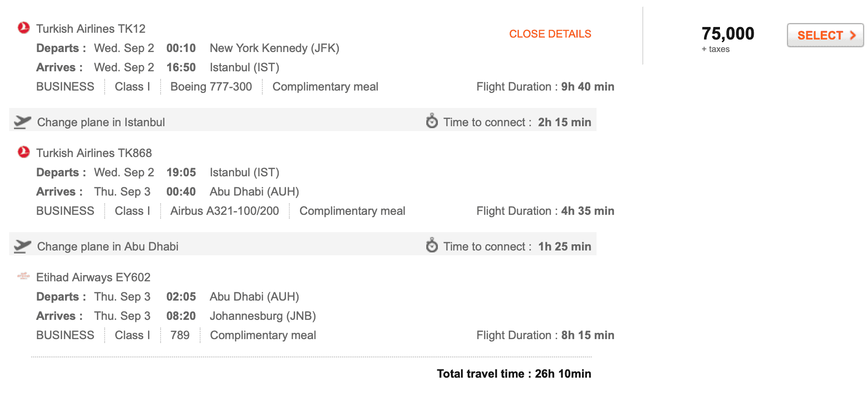Click the Turkish Airlines logo beside TK868
868x395 pixels.
(24, 152)
